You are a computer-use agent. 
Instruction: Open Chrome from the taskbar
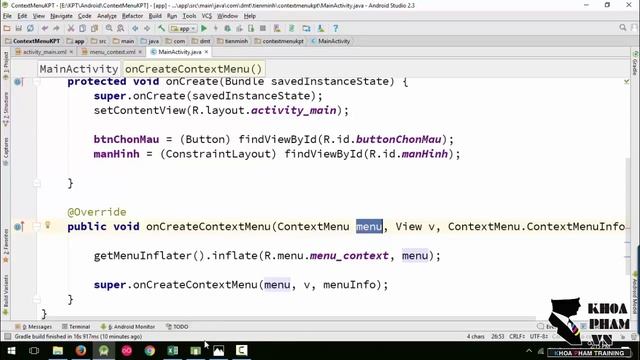coord(150,351)
